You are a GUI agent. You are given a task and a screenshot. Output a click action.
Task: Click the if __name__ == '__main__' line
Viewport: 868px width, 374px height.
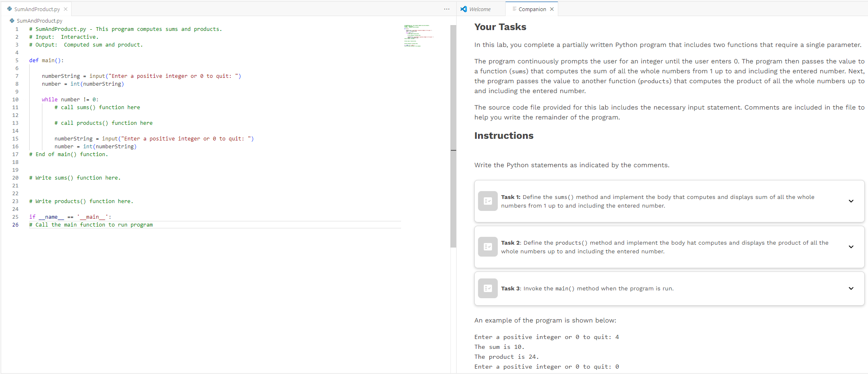click(x=70, y=217)
